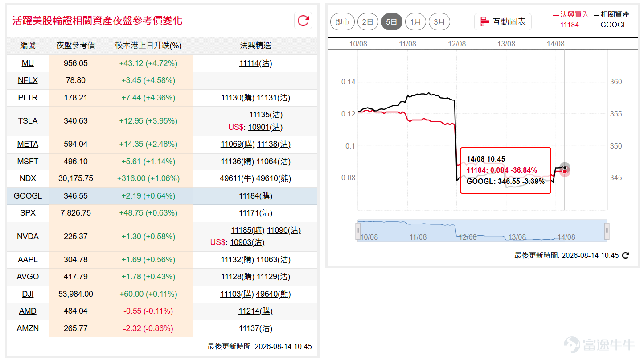Switch chart to 即市 intraday view
The width and height of the screenshot is (644, 361).
pos(342,21)
